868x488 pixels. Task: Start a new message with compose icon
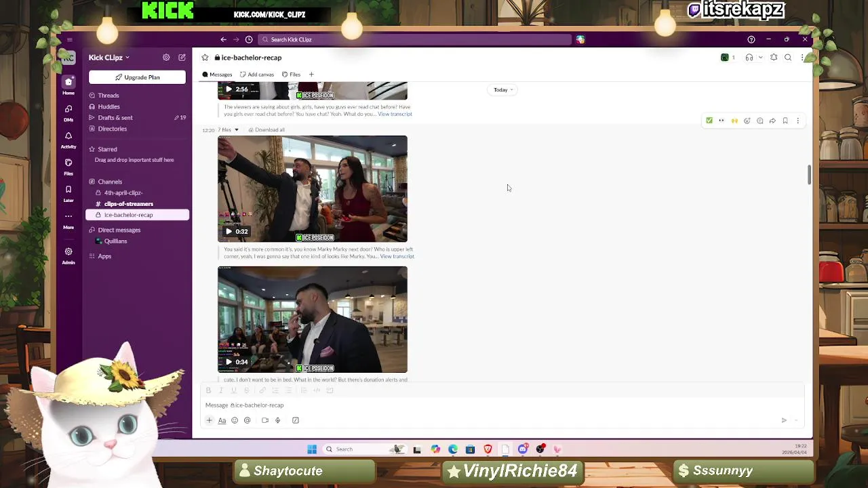pyautogui.click(x=182, y=58)
